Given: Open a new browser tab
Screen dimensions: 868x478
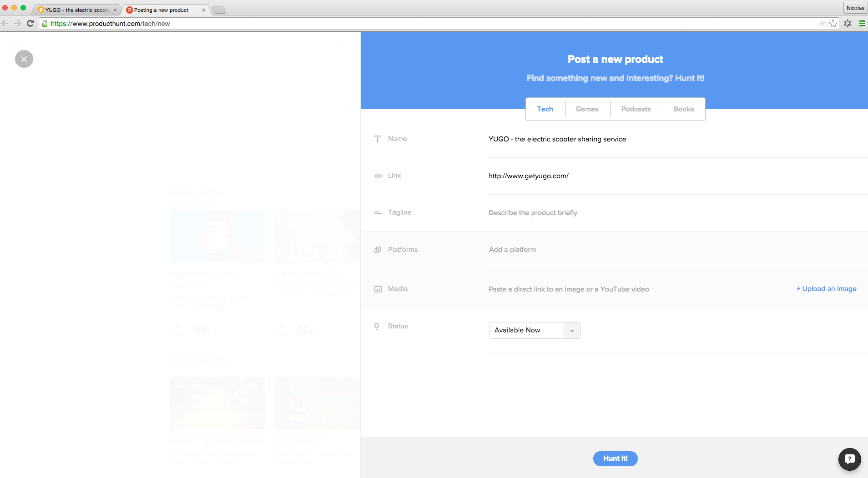Looking at the screenshot, I should point(219,10).
